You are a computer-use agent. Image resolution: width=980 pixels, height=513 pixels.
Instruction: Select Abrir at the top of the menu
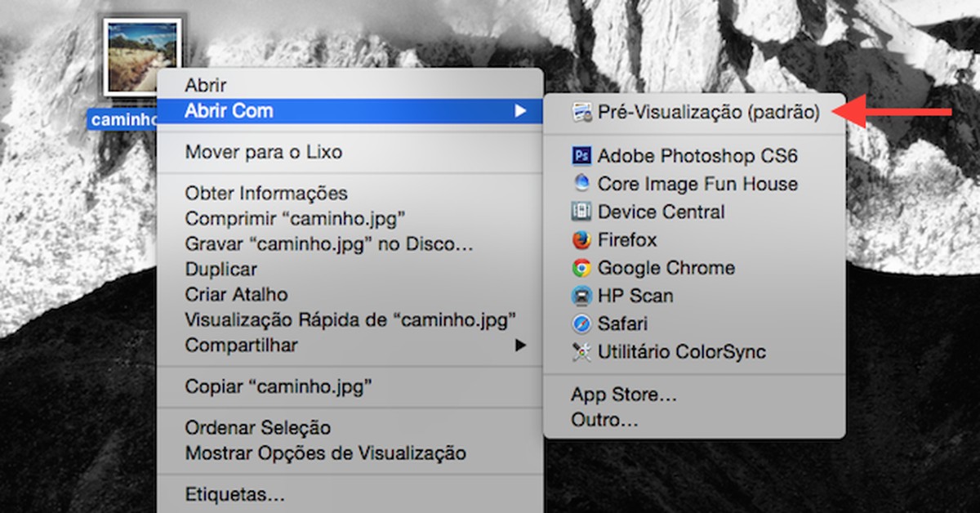[204, 84]
